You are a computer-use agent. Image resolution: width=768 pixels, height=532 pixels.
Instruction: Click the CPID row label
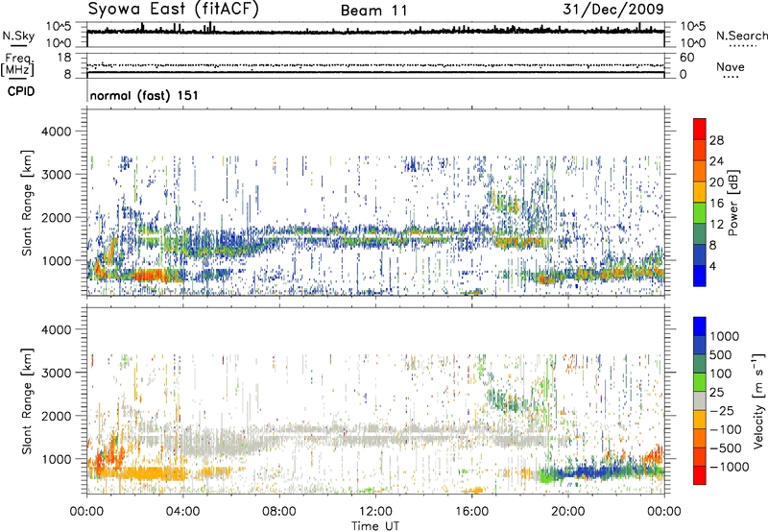pos(21,91)
